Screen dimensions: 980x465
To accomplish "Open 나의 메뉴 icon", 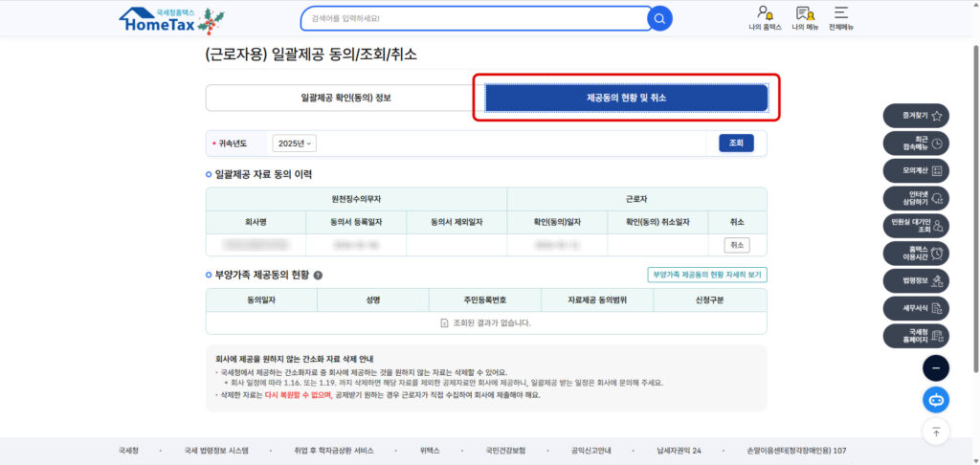I will click(x=805, y=17).
